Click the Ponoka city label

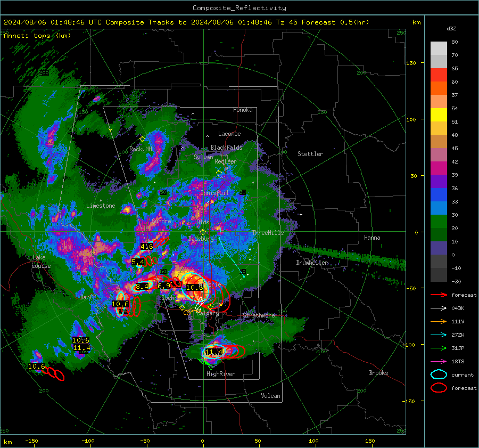(243, 110)
